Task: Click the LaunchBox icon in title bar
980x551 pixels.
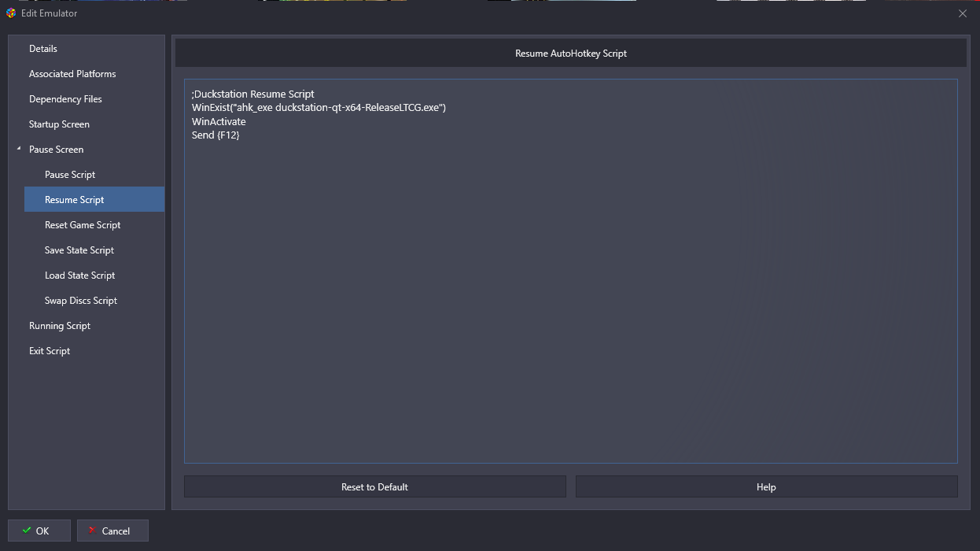Action: point(11,13)
